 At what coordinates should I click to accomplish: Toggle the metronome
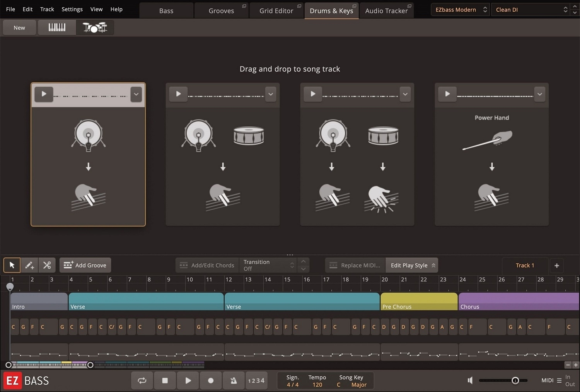234,380
